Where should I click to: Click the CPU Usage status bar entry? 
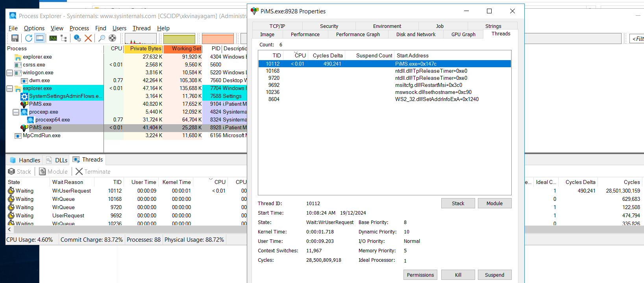(x=30, y=240)
